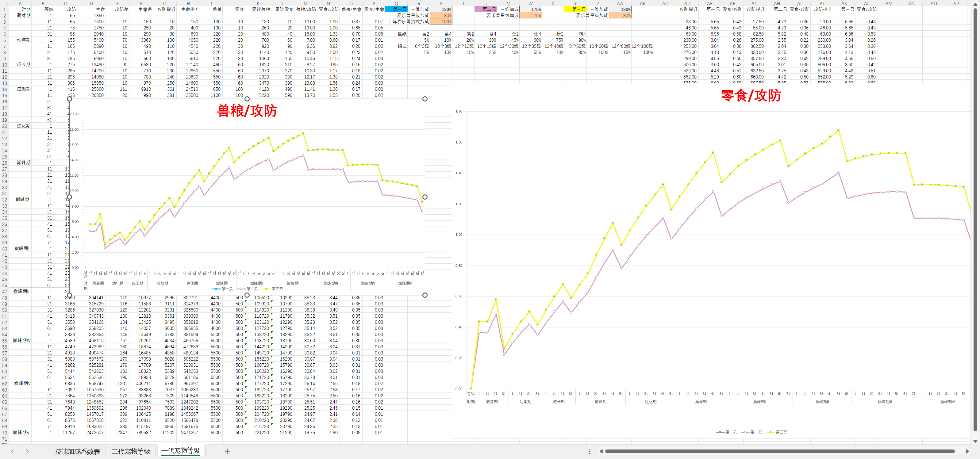Click the previous sheet navigation arrow

(x=13, y=451)
